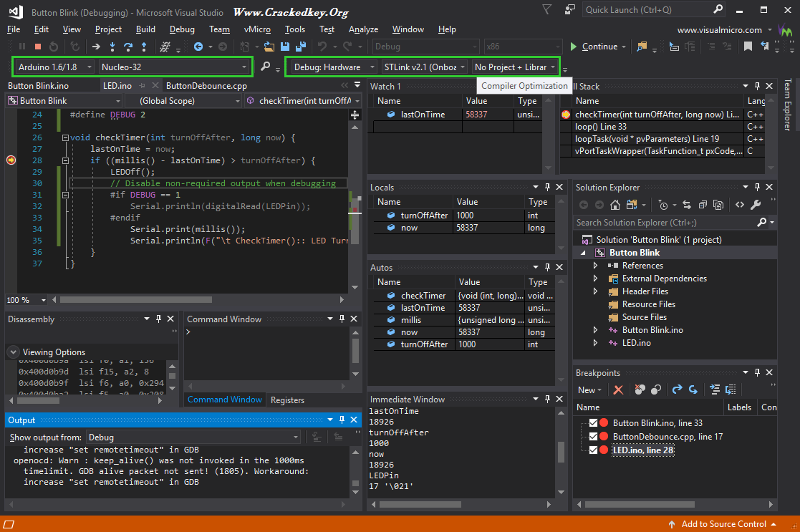Image resolution: width=800 pixels, height=532 pixels.
Task: Open Show output from Debug dropdown
Action: [193, 437]
